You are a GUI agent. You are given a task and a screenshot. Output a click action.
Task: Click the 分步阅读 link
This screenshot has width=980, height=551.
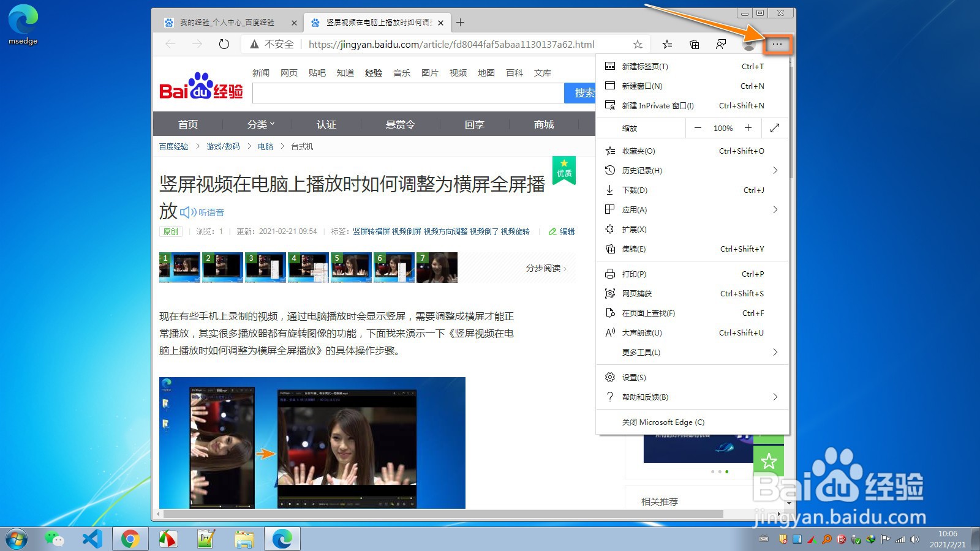(x=546, y=268)
